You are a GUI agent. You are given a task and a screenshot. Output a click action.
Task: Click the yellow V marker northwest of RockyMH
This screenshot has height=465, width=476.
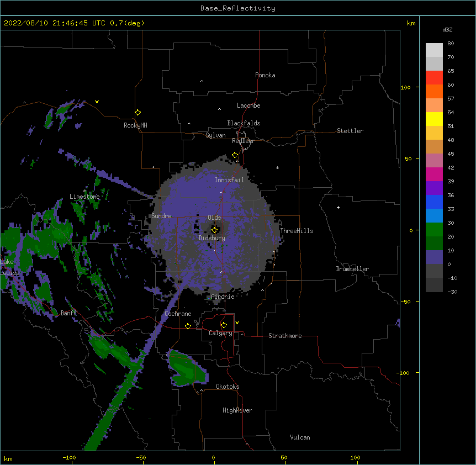[97, 102]
